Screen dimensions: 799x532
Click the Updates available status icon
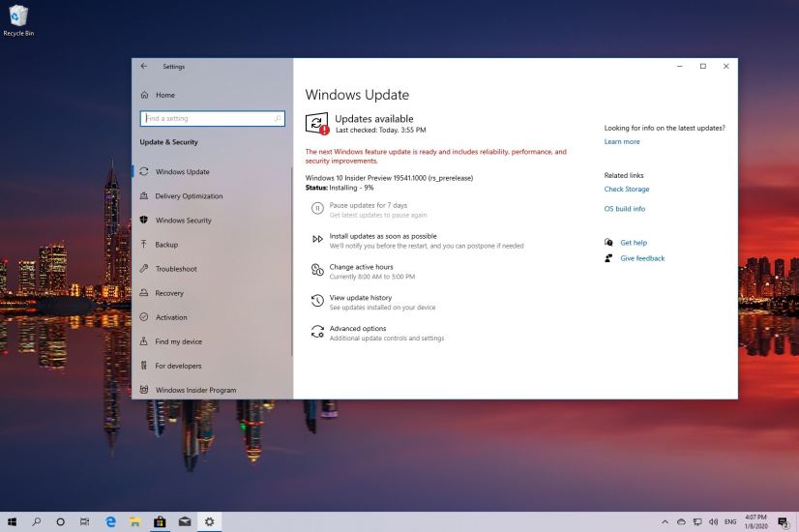point(317,124)
